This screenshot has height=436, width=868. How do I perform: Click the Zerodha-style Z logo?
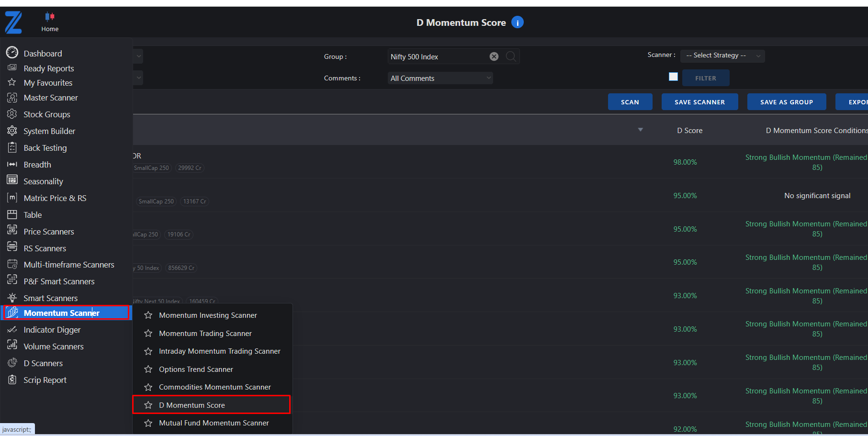point(13,22)
